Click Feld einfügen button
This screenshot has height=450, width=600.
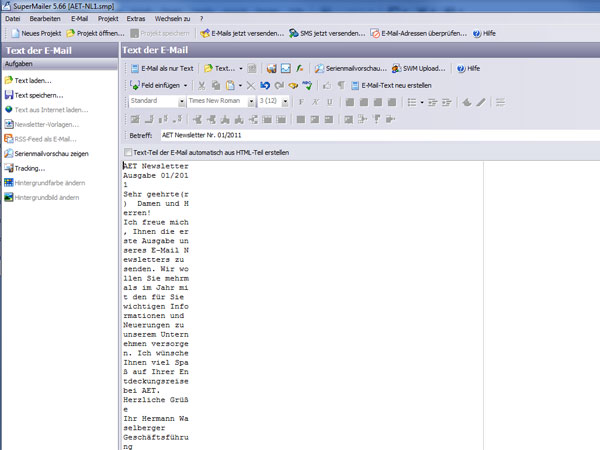(155, 85)
